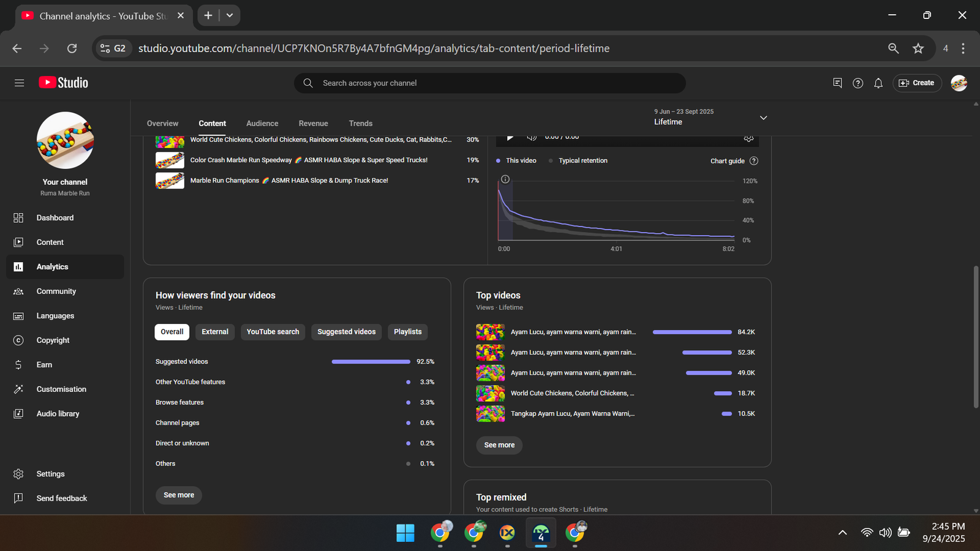Open the Dashboard sidebar icon
Screen dimensions: 980x551
18,218
